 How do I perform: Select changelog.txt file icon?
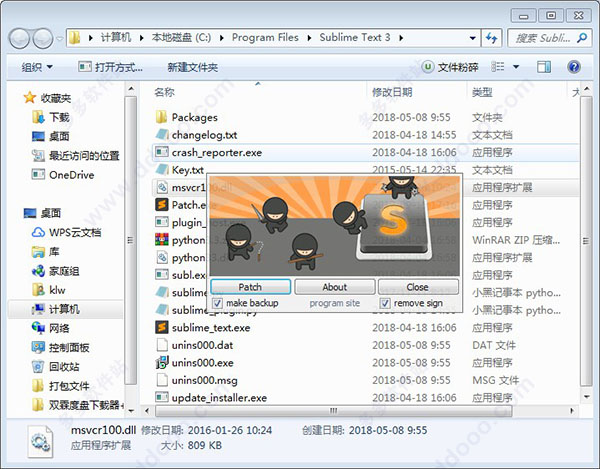(161, 134)
